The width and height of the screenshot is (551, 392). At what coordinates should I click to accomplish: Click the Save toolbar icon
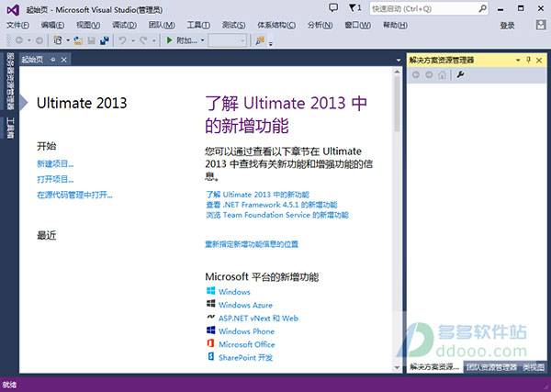tap(91, 40)
